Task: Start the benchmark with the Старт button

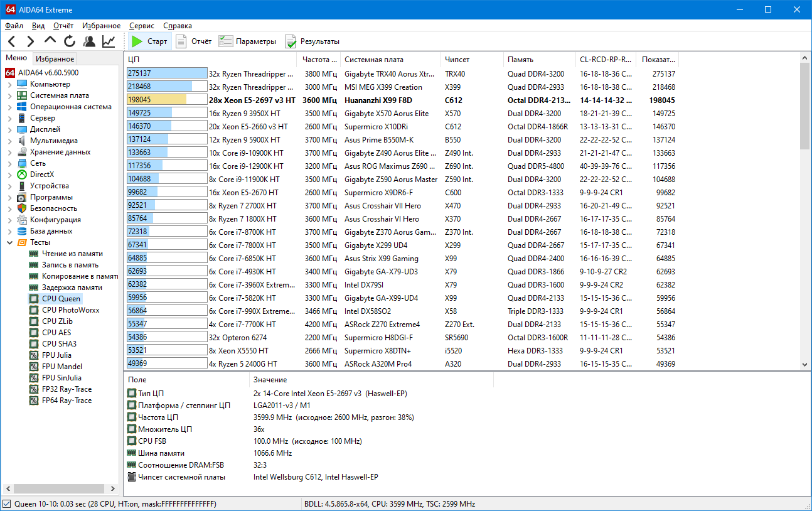Action: 149,41
